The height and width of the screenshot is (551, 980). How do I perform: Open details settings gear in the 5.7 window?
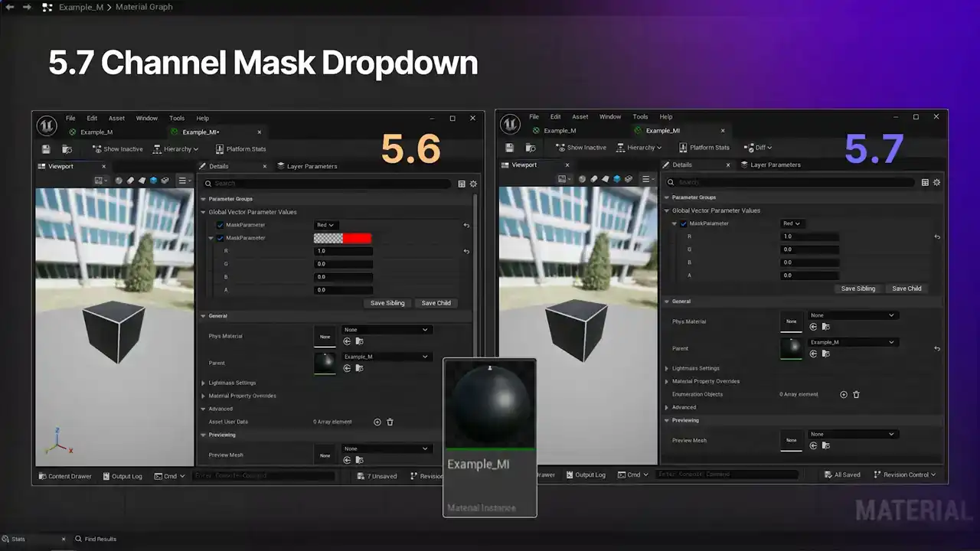936,182
